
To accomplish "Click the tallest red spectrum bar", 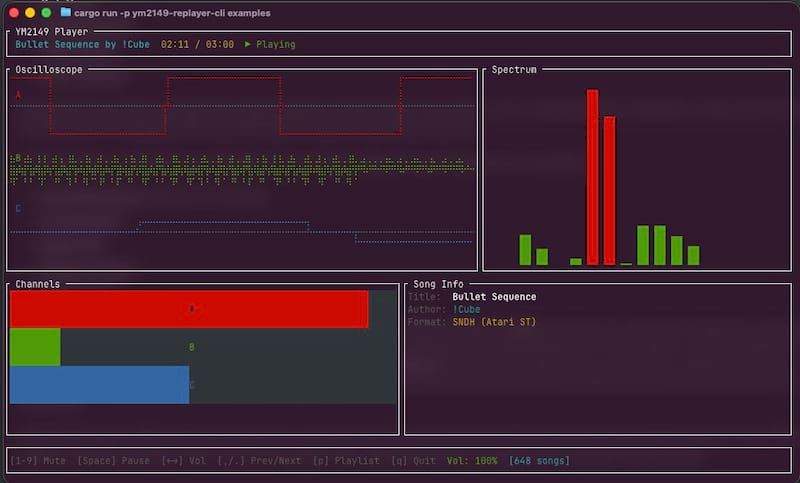I will tap(592, 177).
